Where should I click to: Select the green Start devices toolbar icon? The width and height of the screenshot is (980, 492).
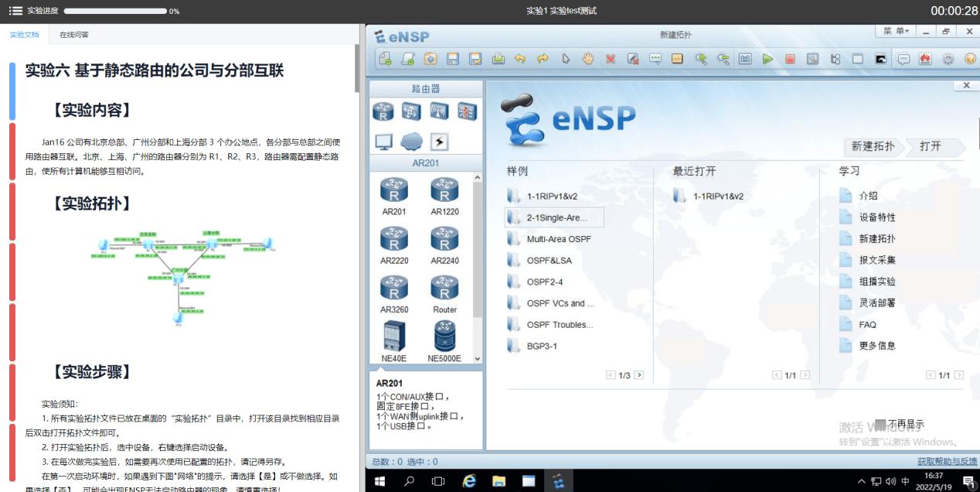tap(768, 58)
